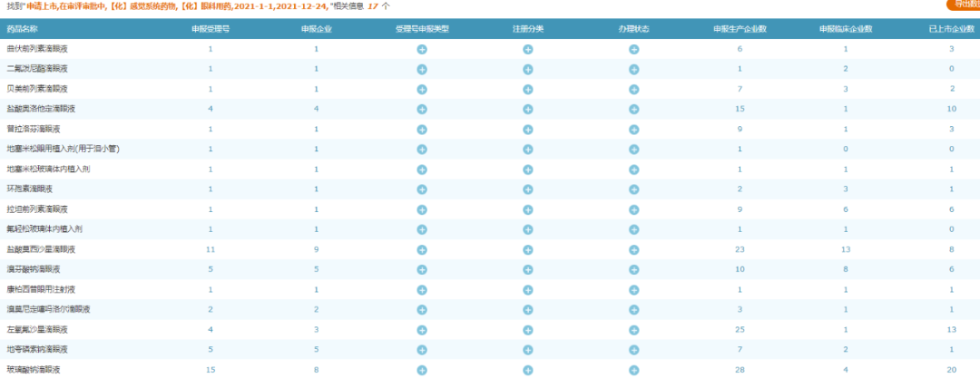Screen dimensions: 980x378
Task: Open 申报企业 count 9 for 盐酸莫西沙星滴眼液
Action: (317, 249)
